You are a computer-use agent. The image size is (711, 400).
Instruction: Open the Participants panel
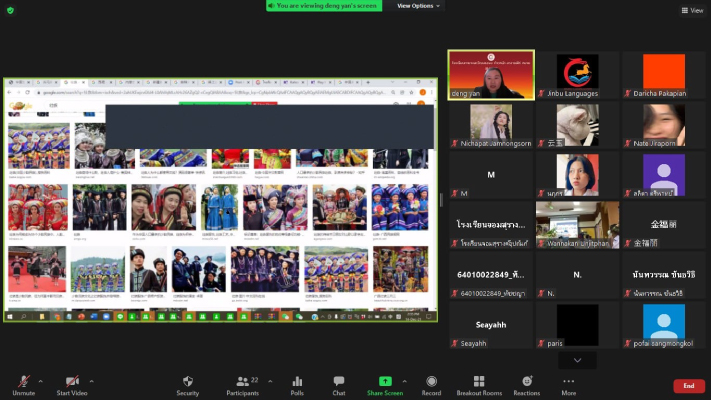point(242,381)
